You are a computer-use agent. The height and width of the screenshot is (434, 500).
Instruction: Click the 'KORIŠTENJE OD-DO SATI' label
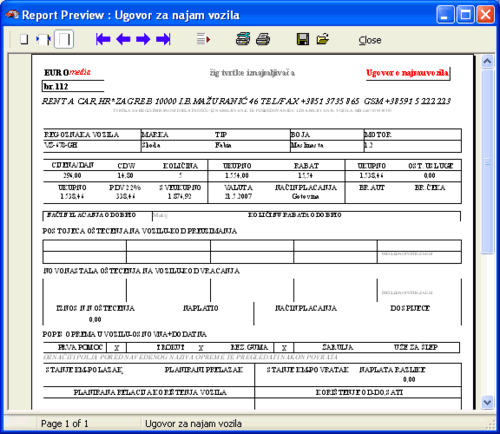(359, 392)
